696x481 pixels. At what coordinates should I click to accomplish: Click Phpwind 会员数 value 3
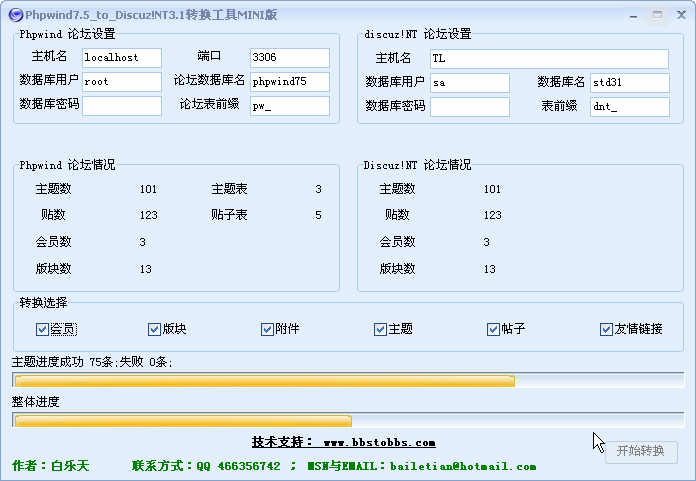[142, 242]
